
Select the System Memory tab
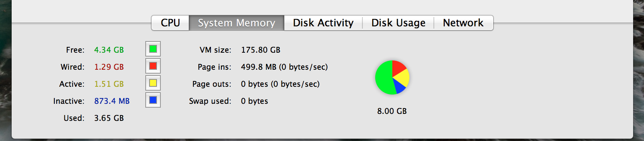pos(237,23)
